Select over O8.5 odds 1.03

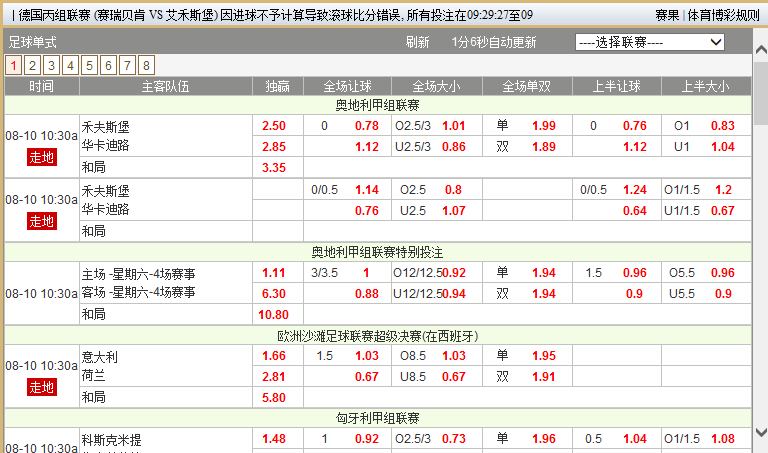[454, 356]
